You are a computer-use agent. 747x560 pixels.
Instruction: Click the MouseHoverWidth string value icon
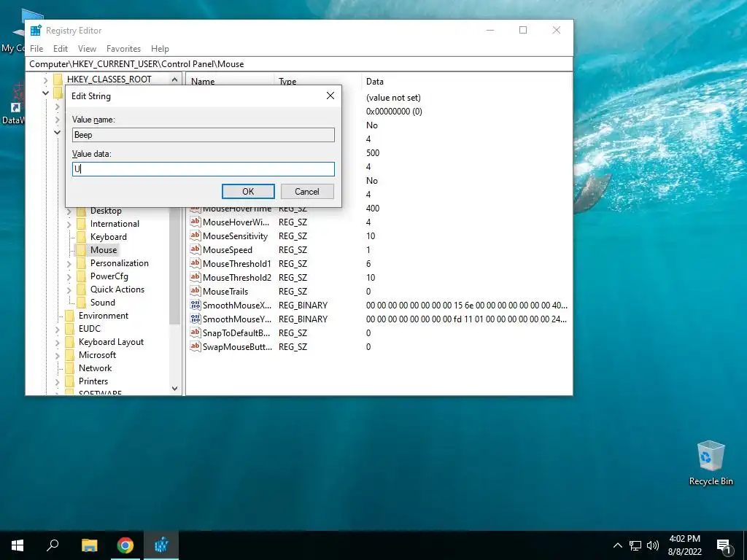[195, 222]
